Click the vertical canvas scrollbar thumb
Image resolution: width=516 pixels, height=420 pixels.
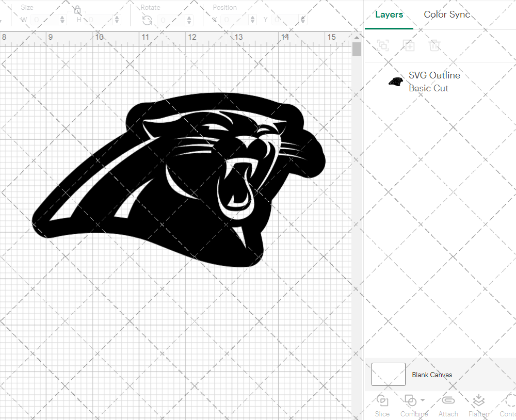coord(357,50)
